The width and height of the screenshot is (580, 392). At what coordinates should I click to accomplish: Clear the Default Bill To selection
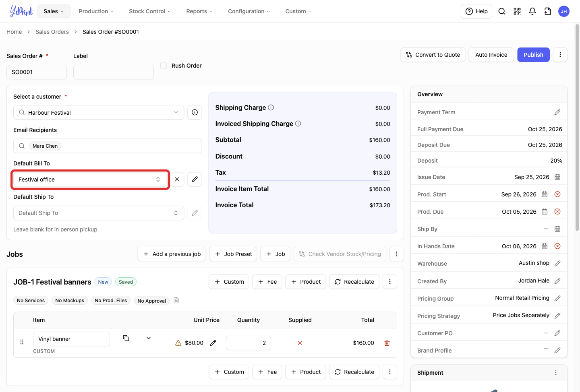177,179
